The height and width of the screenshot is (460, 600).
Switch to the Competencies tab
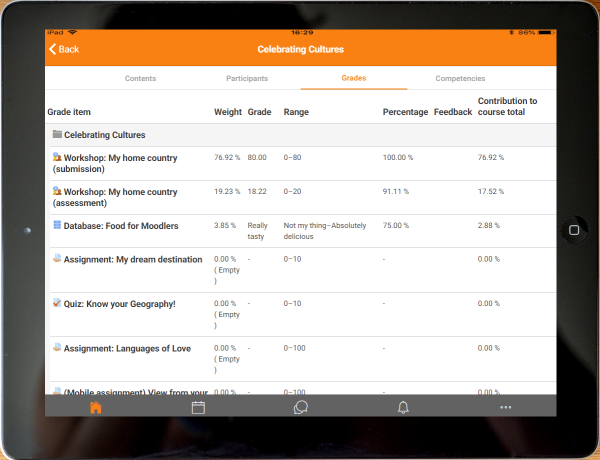tap(460, 78)
